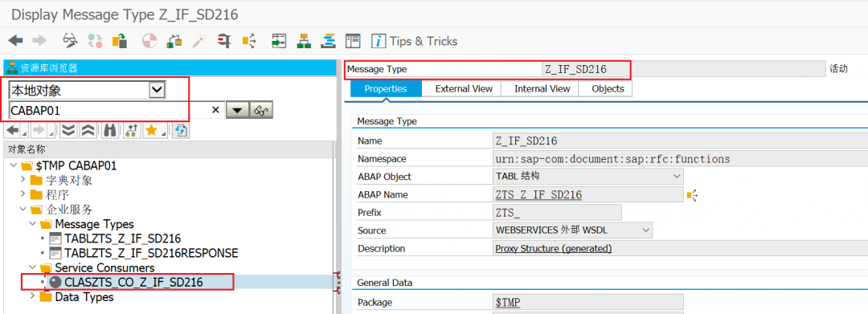Click the Namespace field value
Screen dimensions: 868x314
681,159
